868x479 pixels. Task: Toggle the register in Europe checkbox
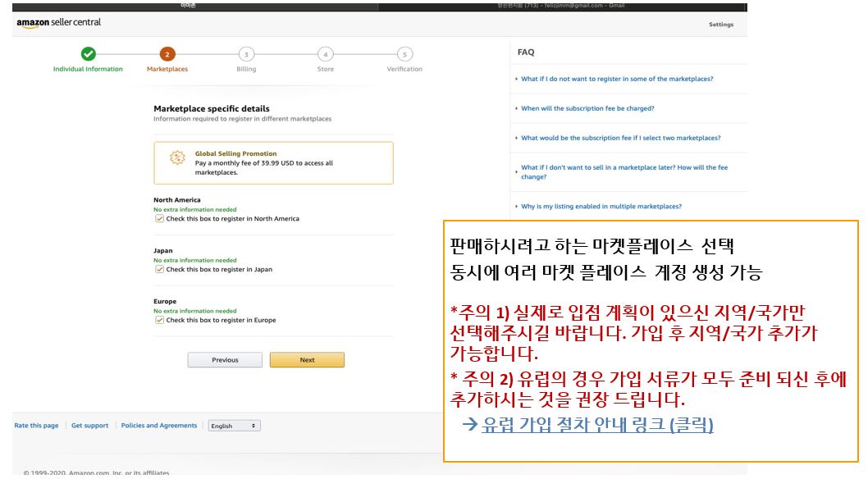click(159, 320)
